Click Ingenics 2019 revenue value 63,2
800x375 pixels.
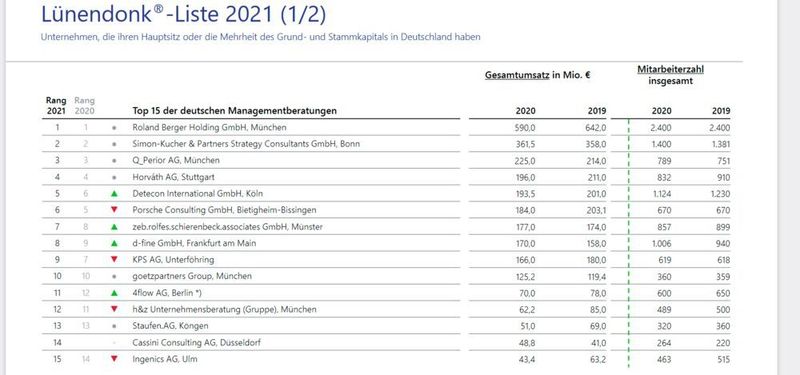[598, 359]
